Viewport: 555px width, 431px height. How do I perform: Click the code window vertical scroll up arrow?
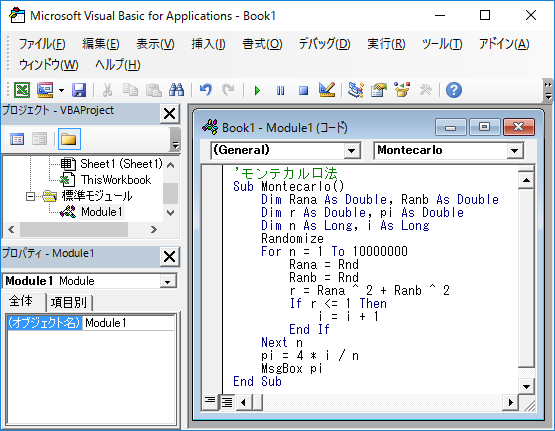click(x=526, y=180)
